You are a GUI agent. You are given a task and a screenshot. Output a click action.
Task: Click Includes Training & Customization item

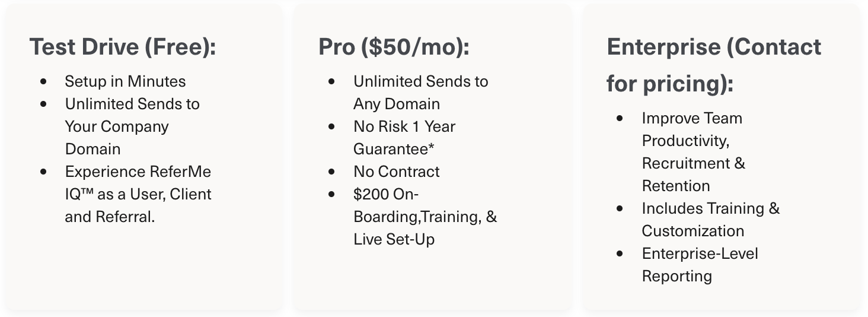[x=711, y=220]
